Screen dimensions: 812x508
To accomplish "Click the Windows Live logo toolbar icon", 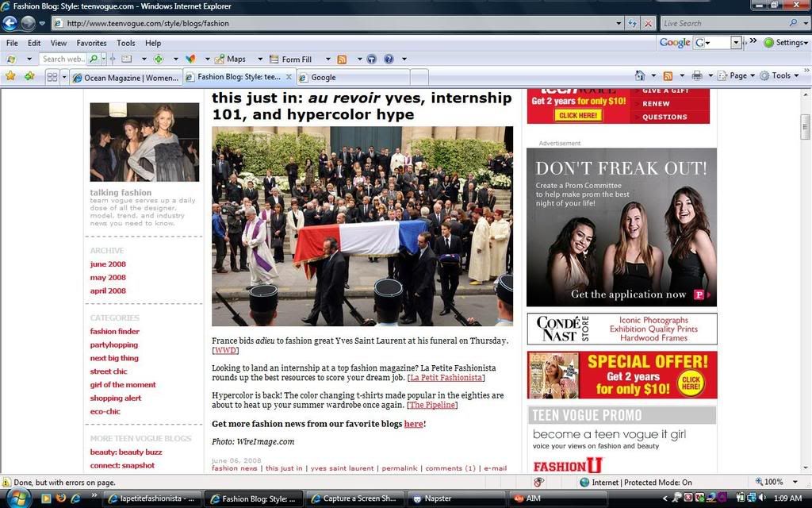I will coord(11,59).
